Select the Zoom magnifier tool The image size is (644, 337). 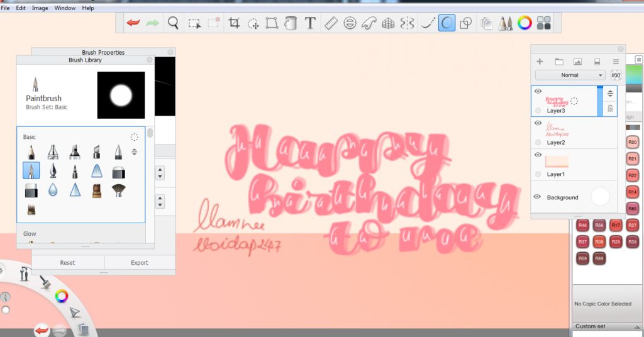tap(174, 23)
